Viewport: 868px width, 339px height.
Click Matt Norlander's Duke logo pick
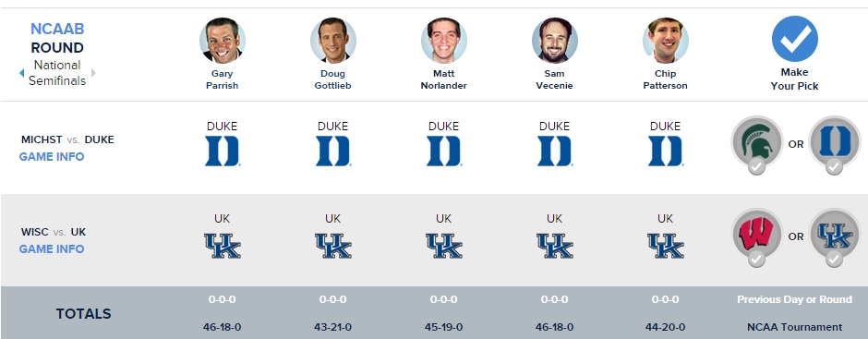click(x=443, y=151)
